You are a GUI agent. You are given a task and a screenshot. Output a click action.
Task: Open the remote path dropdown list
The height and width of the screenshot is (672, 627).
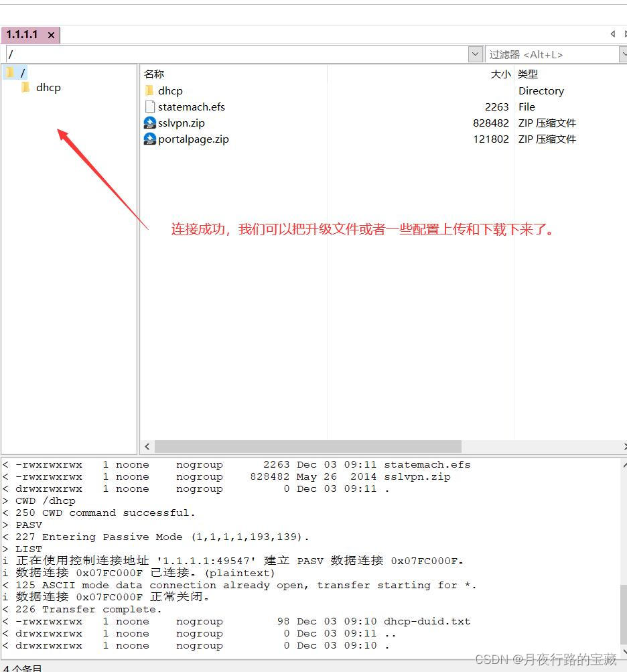[475, 54]
